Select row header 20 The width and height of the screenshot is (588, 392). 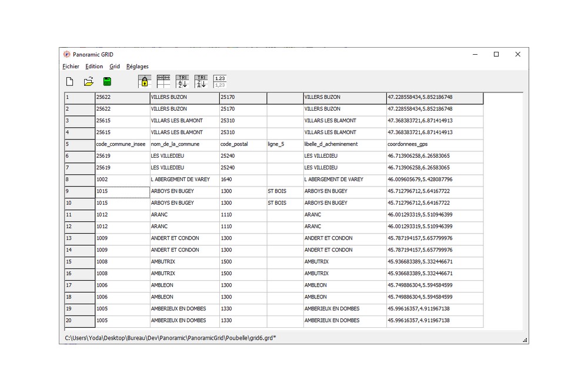80,321
